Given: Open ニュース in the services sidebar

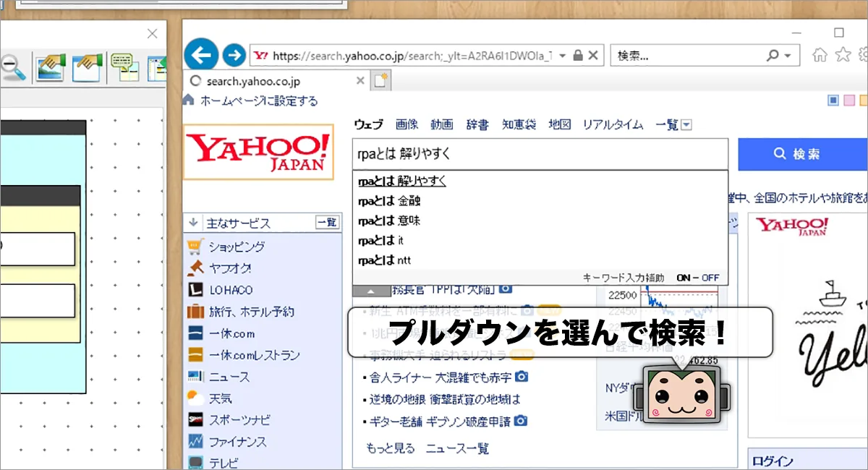Looking at the screenshot, I should coord(229,377).
